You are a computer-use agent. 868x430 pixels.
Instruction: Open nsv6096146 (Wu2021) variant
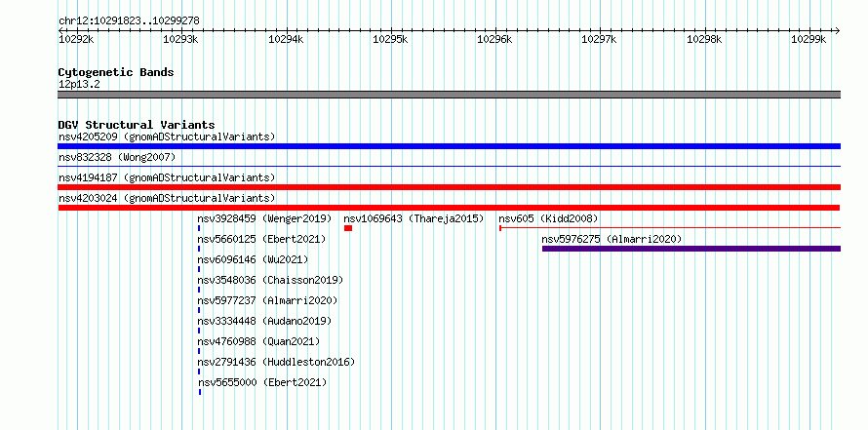tap(253, 259)
